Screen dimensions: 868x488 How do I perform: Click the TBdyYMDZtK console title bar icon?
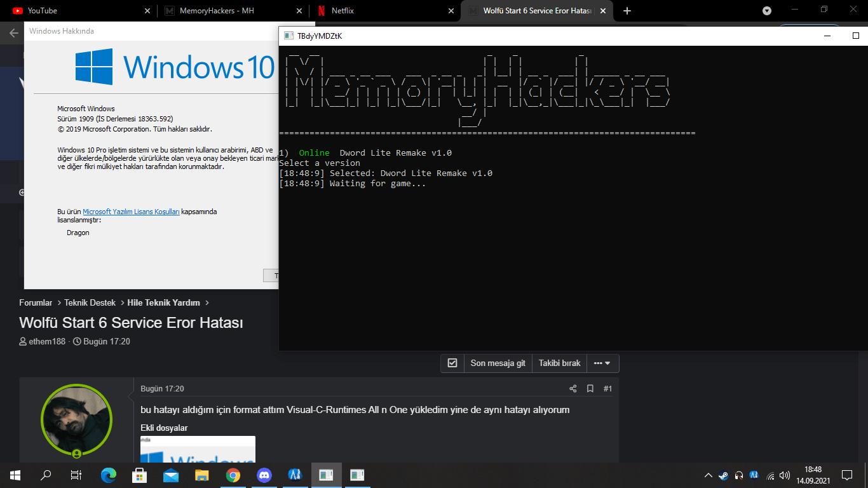288,36
